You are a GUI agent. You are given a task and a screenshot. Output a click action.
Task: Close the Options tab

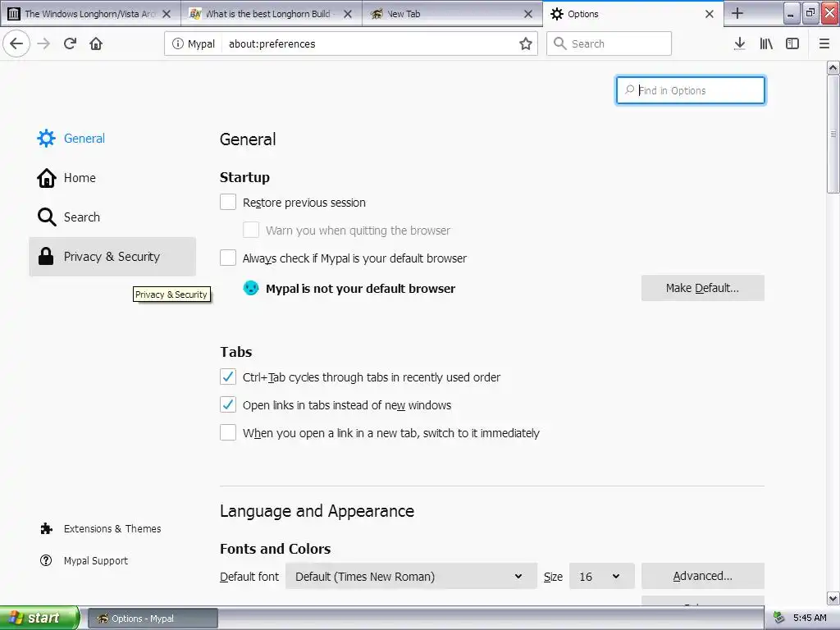(710, 14)
